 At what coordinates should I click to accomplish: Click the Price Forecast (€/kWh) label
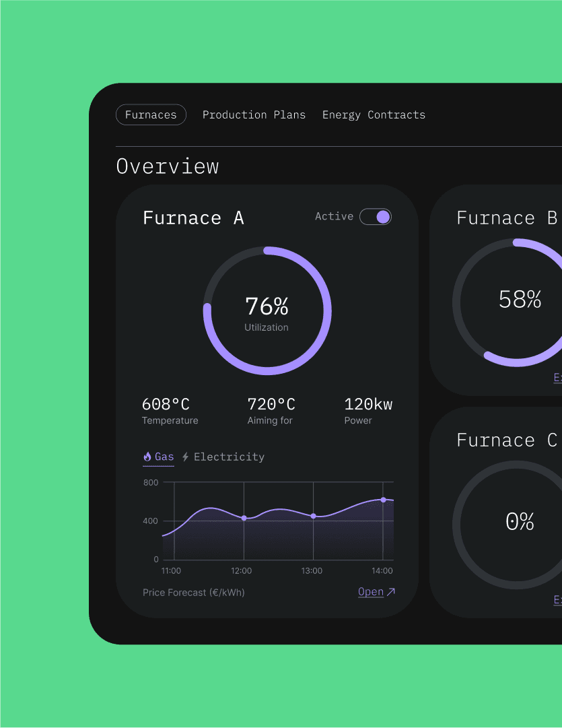(194, 593)
